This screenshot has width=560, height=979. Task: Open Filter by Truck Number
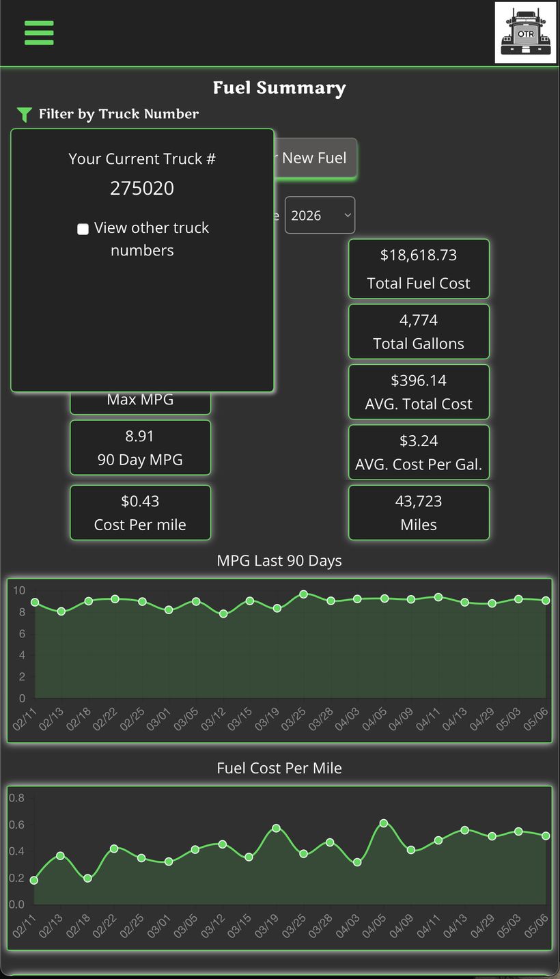pyautogui.click(x=119, y=114)
